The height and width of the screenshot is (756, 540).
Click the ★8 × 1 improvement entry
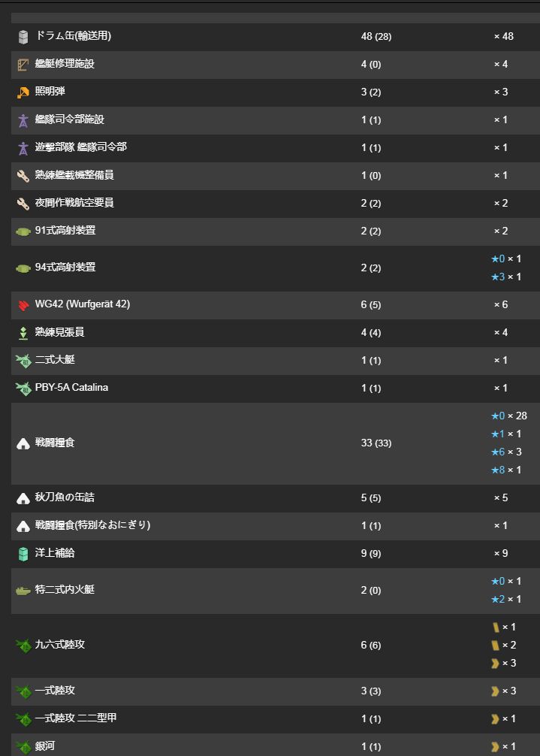[505, 470]
